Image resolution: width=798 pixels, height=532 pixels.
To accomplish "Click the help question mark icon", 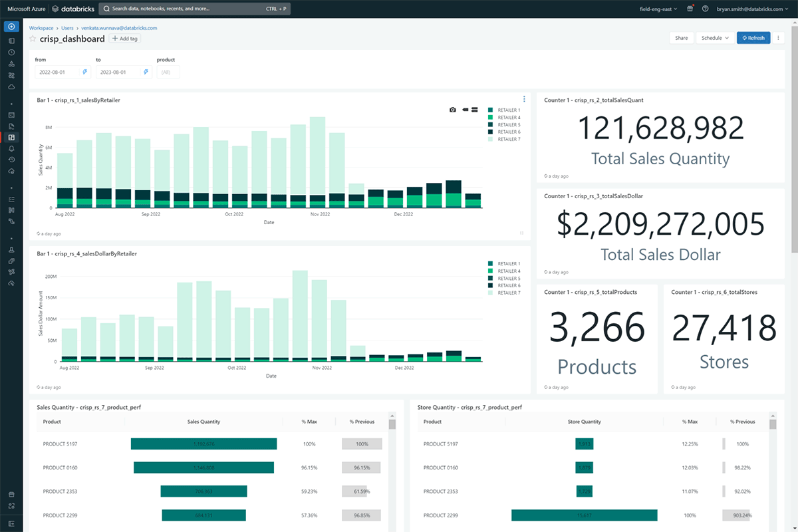I will pyautogui.click(x=704, y=9).
